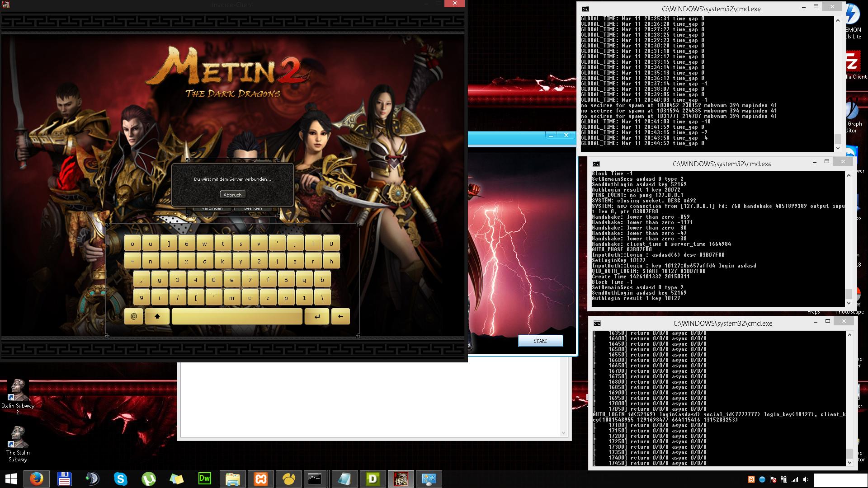868x488 pixels.
Task: Launch Skype from the taskbar
Action: [x=120, y=479]
